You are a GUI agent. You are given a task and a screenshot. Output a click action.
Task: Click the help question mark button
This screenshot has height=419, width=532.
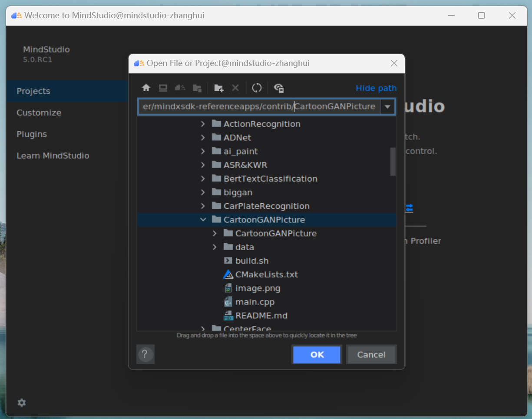tap(145, 354)
